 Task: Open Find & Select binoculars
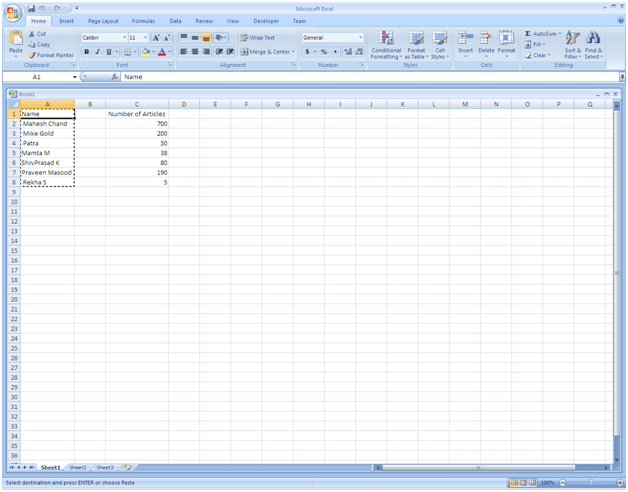(x=594, y=44)
